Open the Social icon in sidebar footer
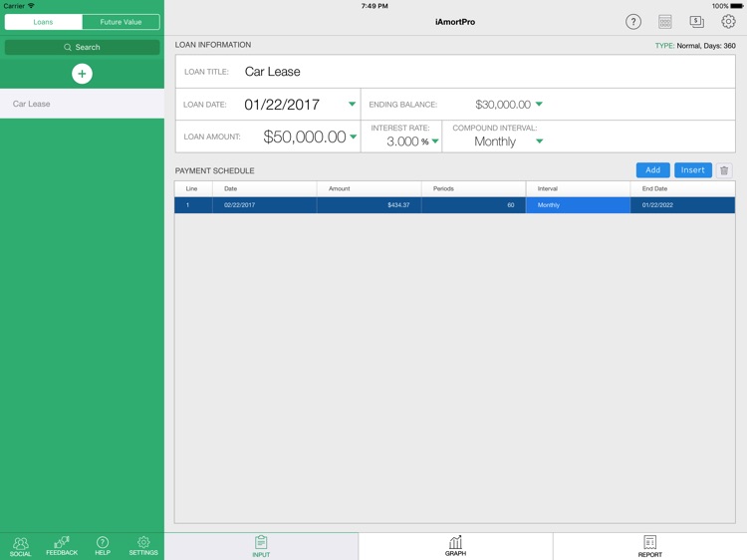The image size is (747, 560). (21, 546)
